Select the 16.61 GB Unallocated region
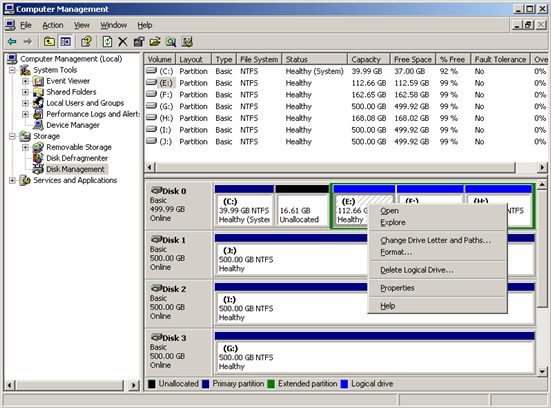This screenshot has width=551, height=408. pyautogui.click(x=303, y=207)
